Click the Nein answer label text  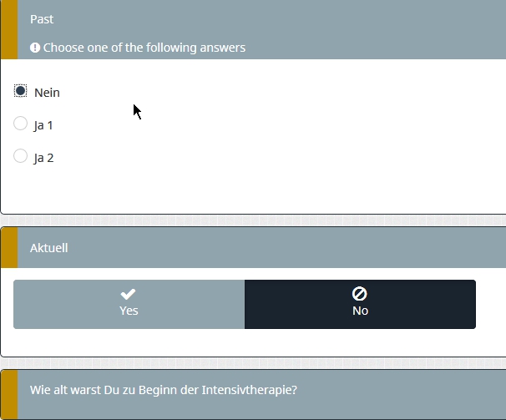pos(47,93)
